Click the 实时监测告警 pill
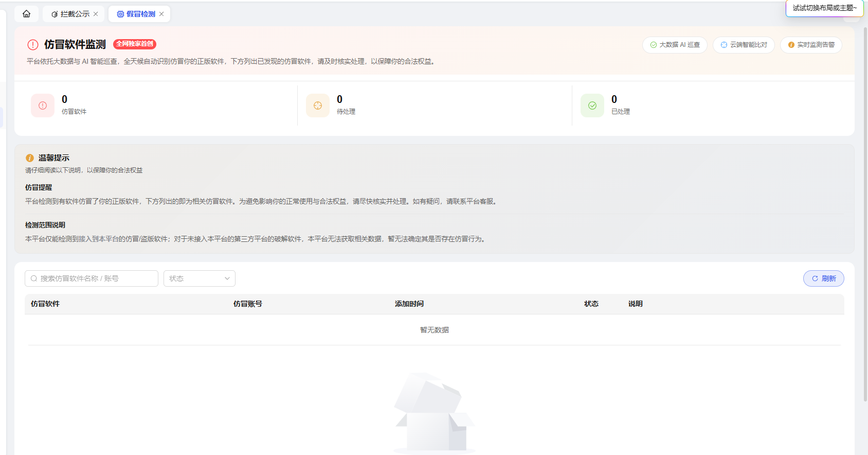This screenshot has width=868, height=455. click(x=811, y=45)
